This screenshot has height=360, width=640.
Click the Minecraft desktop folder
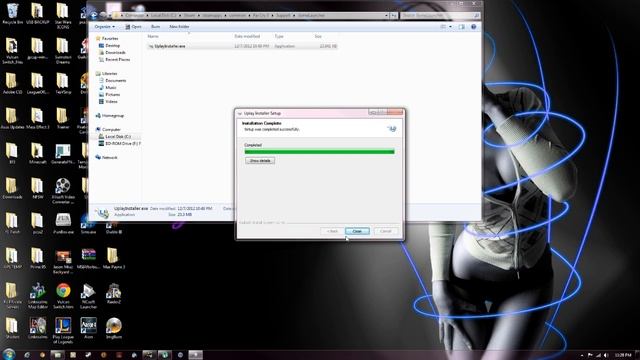pyautogui.click(x=37, y=153)
